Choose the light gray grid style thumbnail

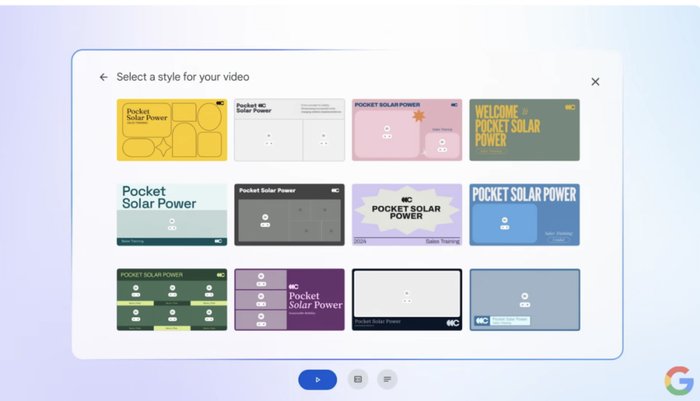(x=289, y=130)
